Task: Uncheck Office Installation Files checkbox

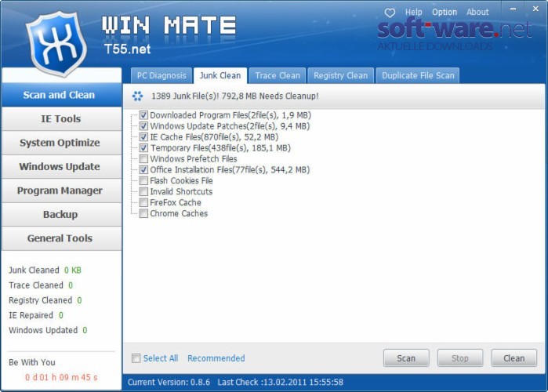Action: point(143,170)
